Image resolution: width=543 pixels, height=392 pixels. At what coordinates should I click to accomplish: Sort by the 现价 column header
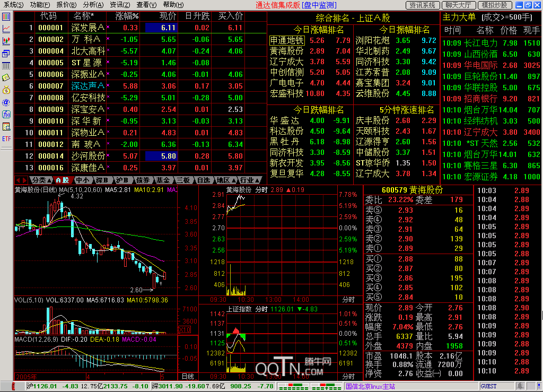(x=168, y=16)
